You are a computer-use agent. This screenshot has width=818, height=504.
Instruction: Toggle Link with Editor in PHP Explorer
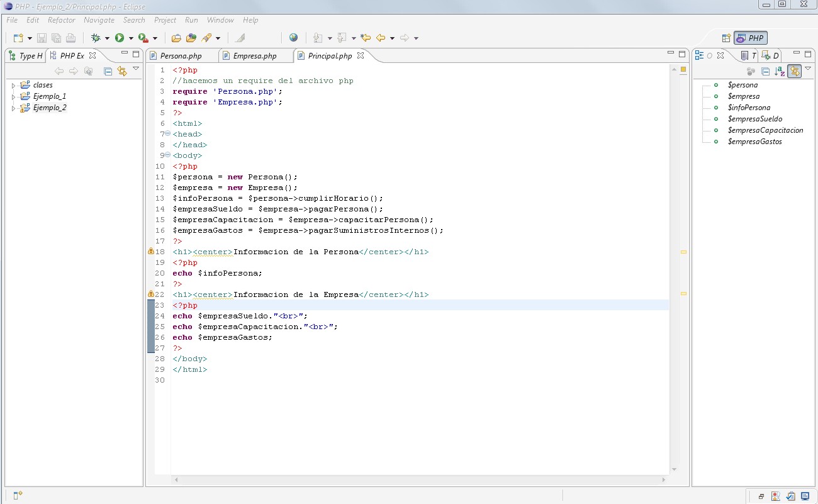pyautogui.click(x=123, y=71)
